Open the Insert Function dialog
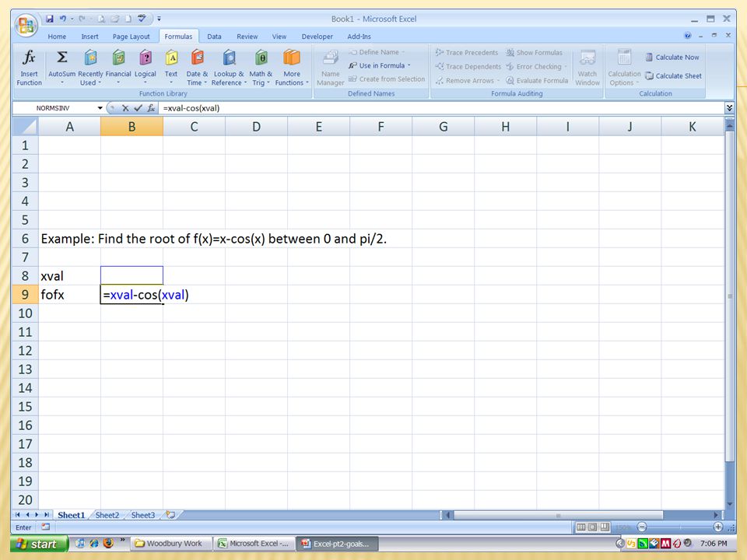The image size is (747, 560). (29, 68)
